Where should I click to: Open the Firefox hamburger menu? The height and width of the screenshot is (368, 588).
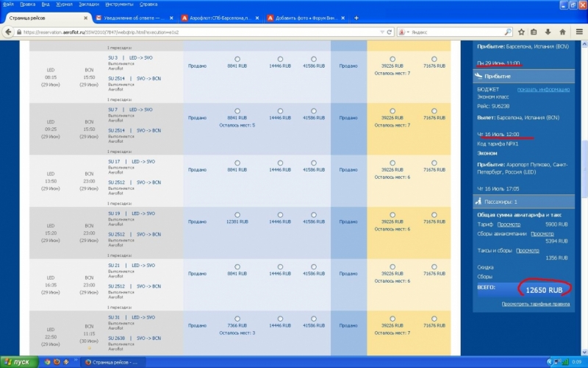tap(578, 32)
